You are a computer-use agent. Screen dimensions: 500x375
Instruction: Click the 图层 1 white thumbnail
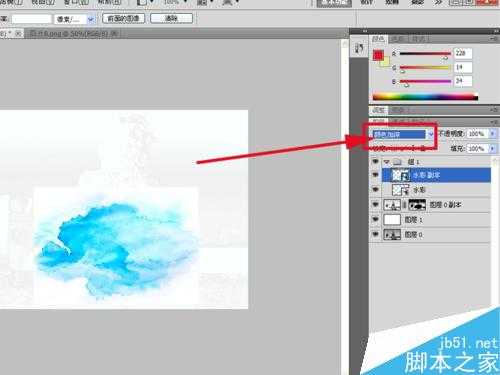coord(392,220)
